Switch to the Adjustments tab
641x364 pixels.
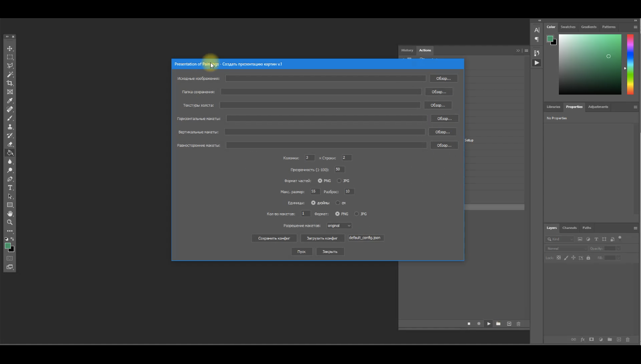coord(598,107)
